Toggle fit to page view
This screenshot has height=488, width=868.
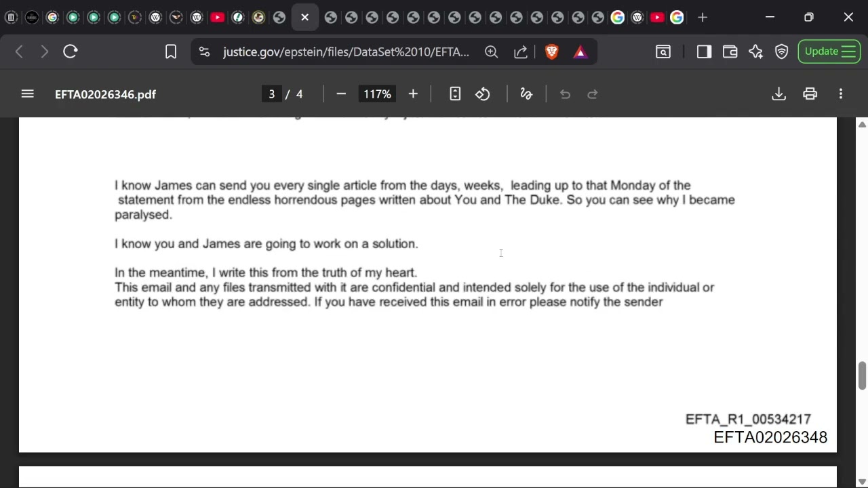[455, 94]
